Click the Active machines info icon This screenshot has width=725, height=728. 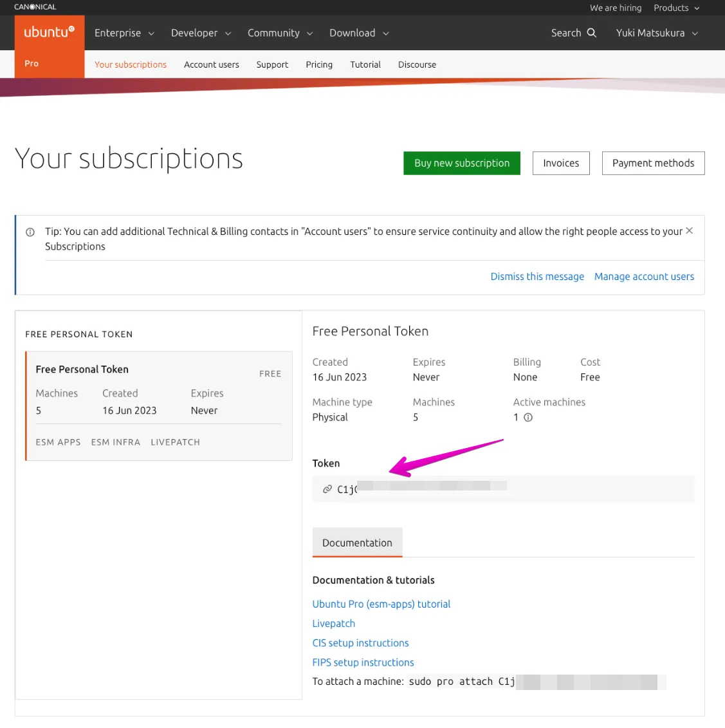[x=528, y=417]
